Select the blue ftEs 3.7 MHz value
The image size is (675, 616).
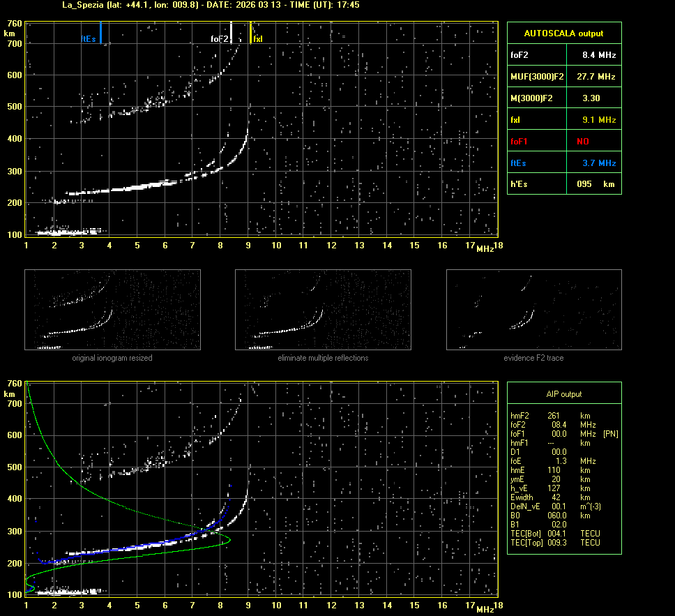[599, 163]
